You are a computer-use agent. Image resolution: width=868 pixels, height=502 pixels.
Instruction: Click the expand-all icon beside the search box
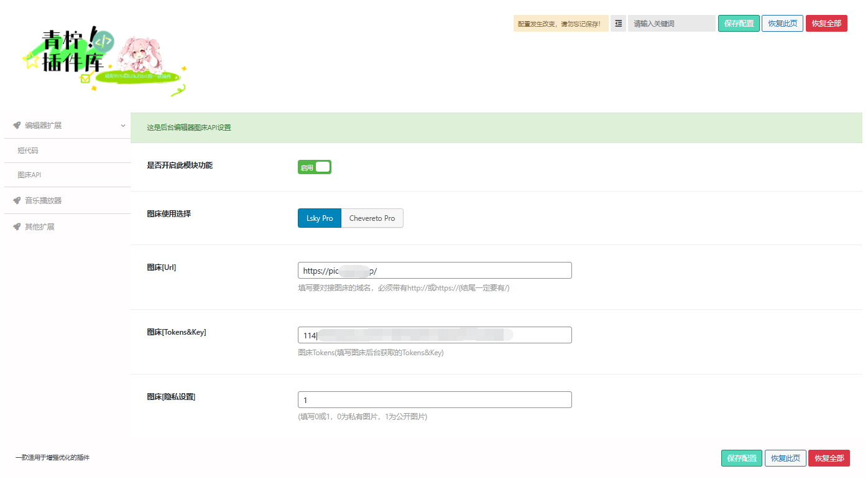(x=618, y=24)
